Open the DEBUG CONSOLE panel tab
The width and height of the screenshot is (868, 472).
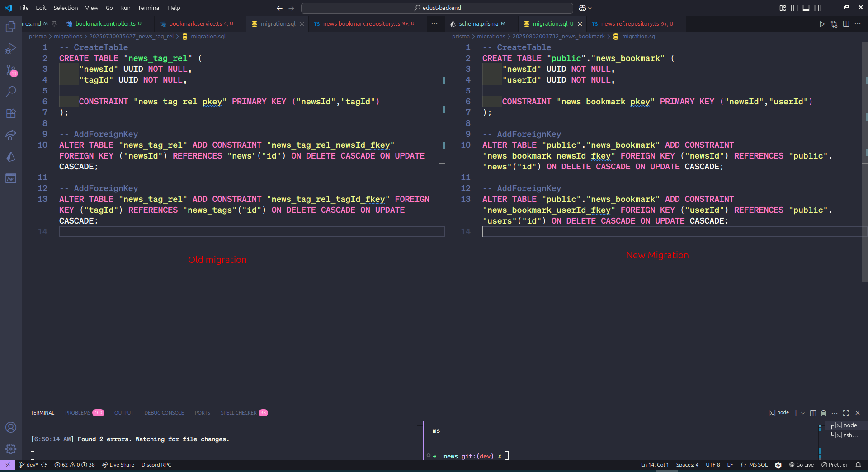[164, 413]
